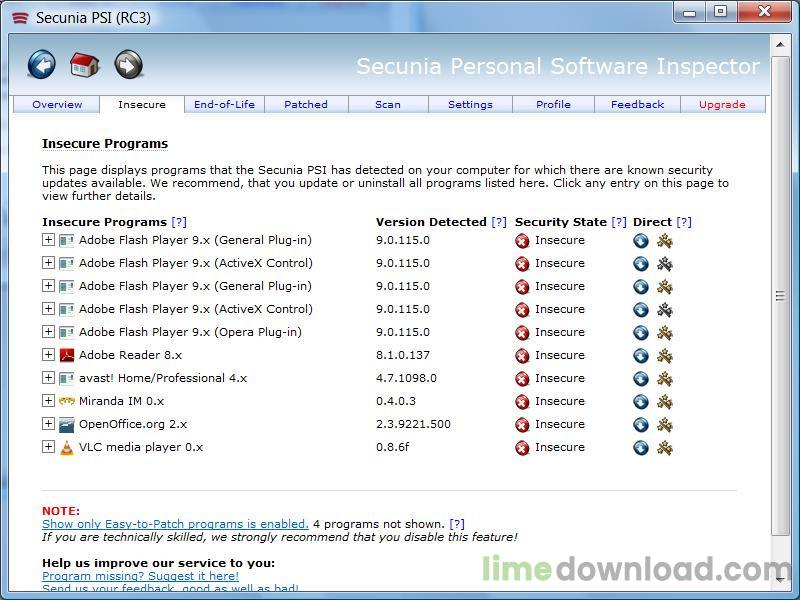Screen dimensions: 800x600
Task: Expand the Miranda IM 0.x tree node
Action: pyautogui.click(x=48, y=401)
